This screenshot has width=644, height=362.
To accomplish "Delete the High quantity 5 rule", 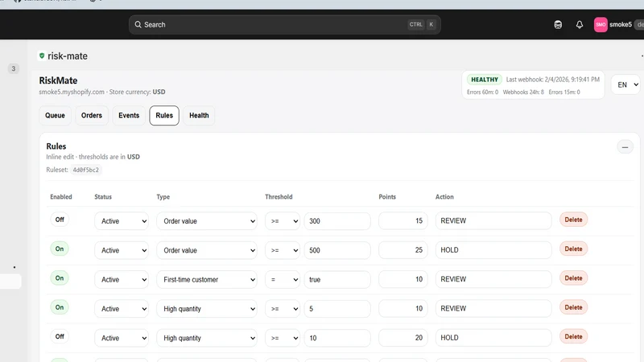I will click(573, 307).
